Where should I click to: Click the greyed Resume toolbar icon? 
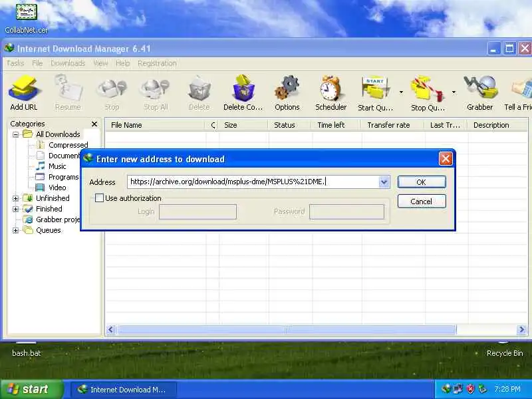point(68,93)
